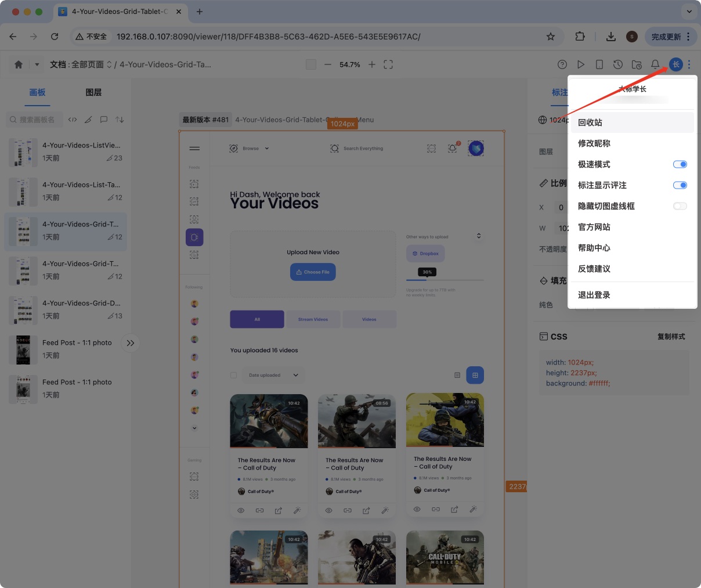Click 退出登录 to log out
The width and height of the screenshot is (701, 588).
(x=594, y=295)
